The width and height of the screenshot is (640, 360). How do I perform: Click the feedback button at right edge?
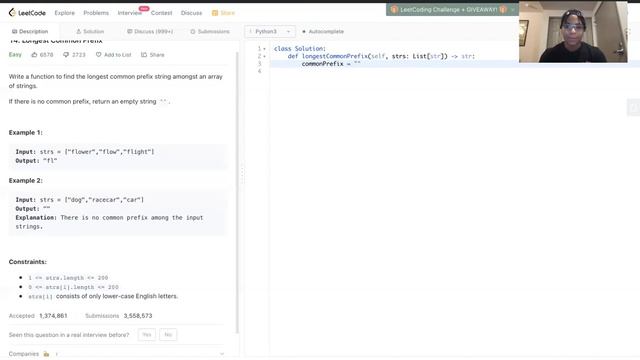633,108
